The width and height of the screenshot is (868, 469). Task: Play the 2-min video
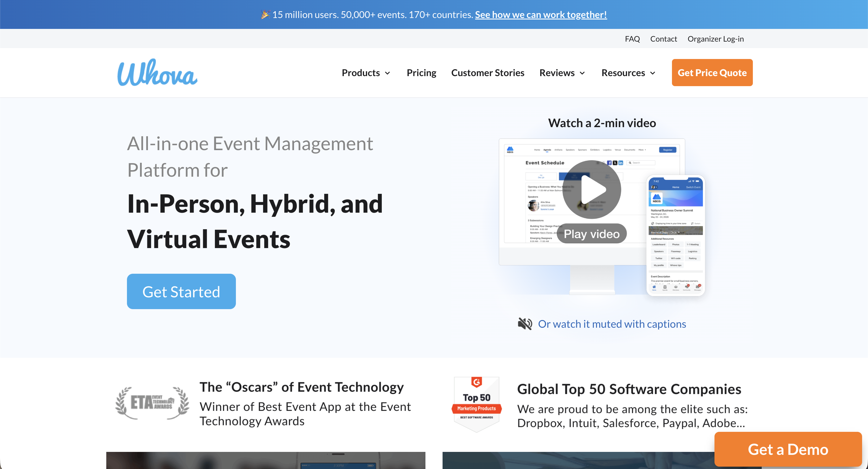click(x=592, y=189)
